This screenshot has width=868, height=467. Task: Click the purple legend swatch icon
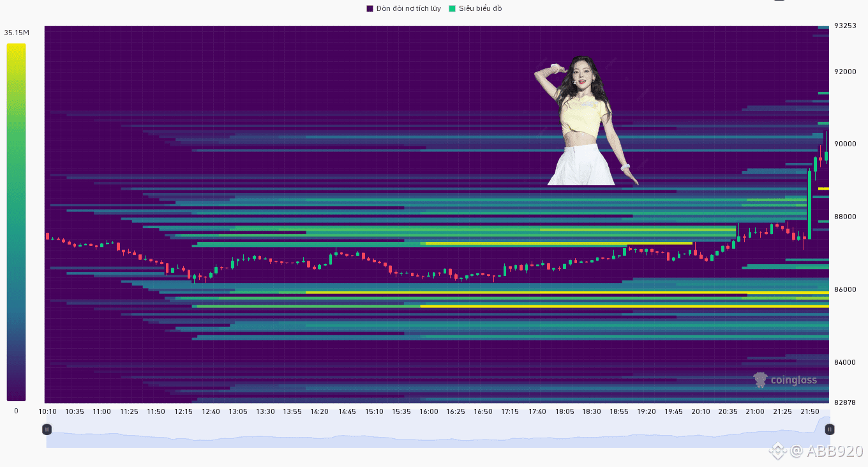tap(370, 8)
